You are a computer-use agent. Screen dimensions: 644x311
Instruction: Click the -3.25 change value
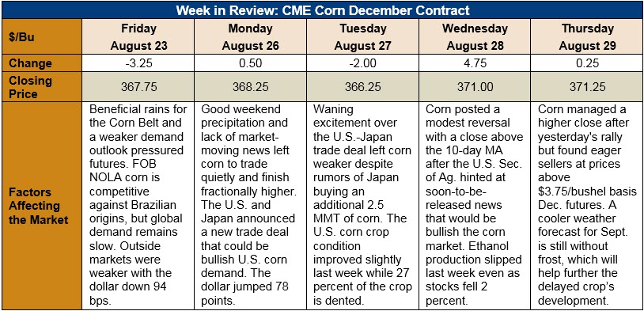pos(138,63)
